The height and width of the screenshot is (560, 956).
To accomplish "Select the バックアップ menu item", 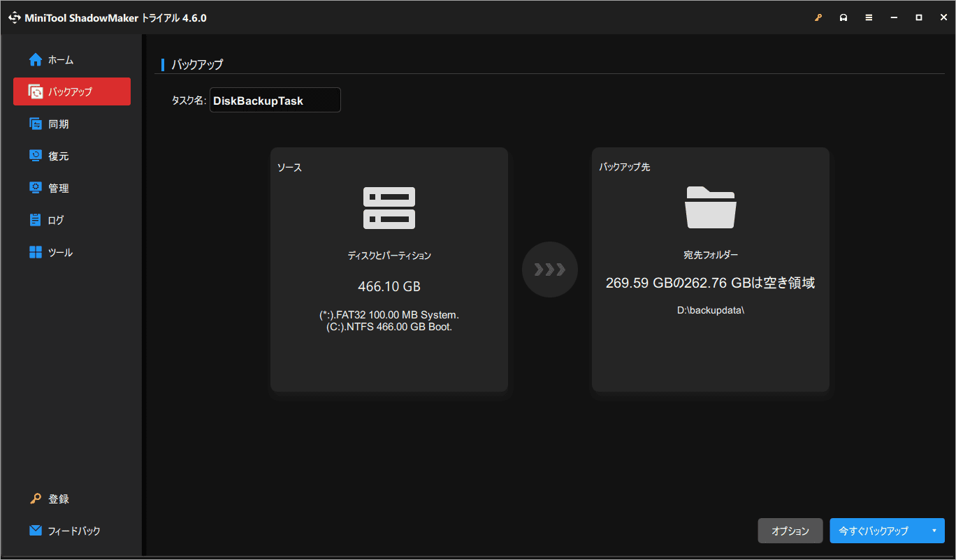I will tap(72, 91).
